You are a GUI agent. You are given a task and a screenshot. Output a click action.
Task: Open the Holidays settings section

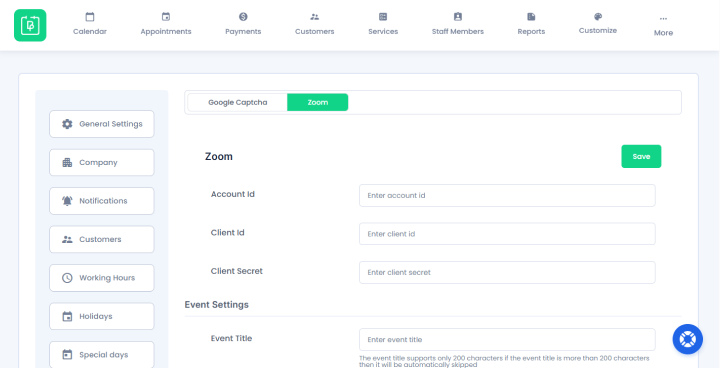click(x=101, y=317)
